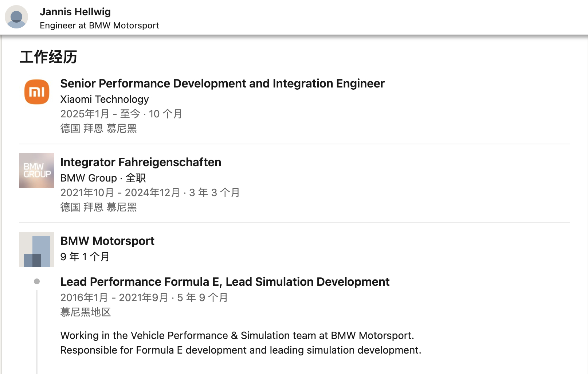
Task: Open Jannis Hellwig's profile name
Action: tap(75, 12)
